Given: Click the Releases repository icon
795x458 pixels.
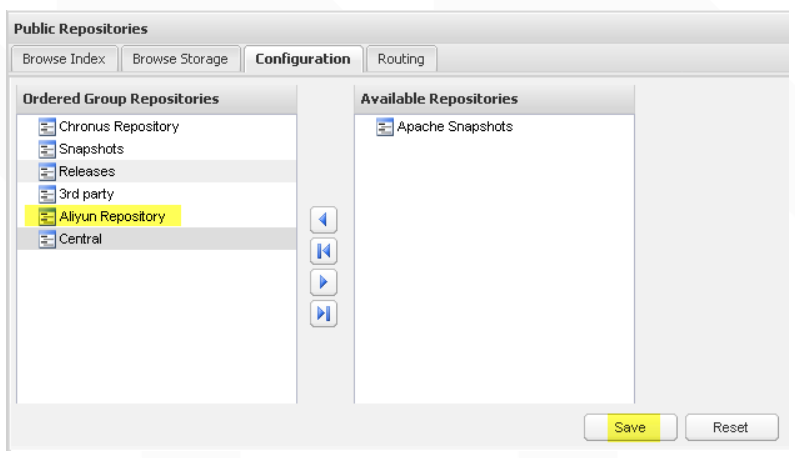Looking at the screenshot, I should click(x=47, y=171).
